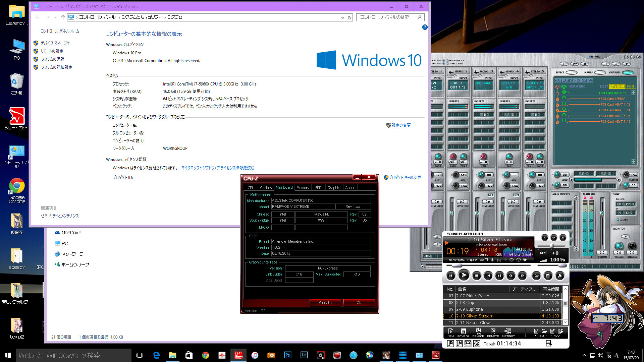Image resolution: width=644 pixels, height=362 pixels.
Task: Open Graphics tab in CPU-Z
Action: (334, 188)
